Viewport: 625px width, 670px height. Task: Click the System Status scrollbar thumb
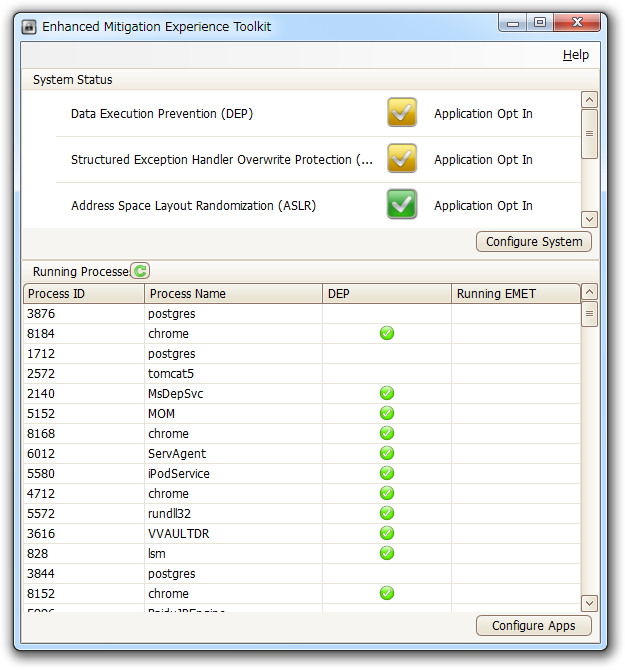(590, 134)
